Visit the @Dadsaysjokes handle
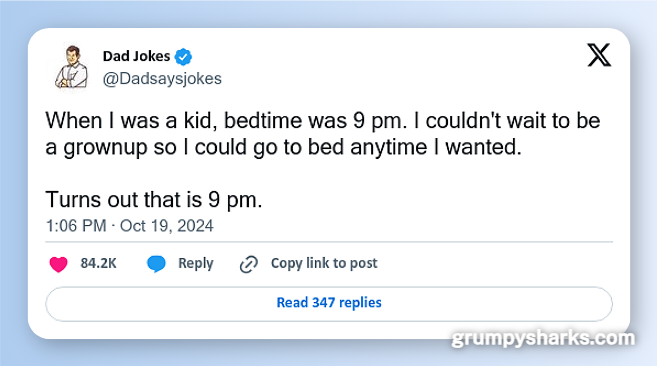 click(x=162, y=79)
